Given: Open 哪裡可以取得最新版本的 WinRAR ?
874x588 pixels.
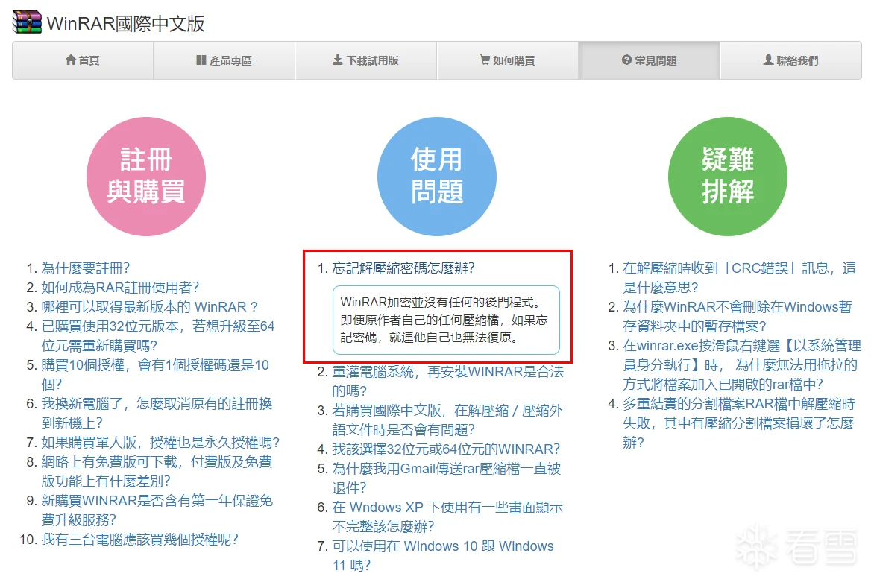Looking at the screenshot, I should tap(149, 307).
